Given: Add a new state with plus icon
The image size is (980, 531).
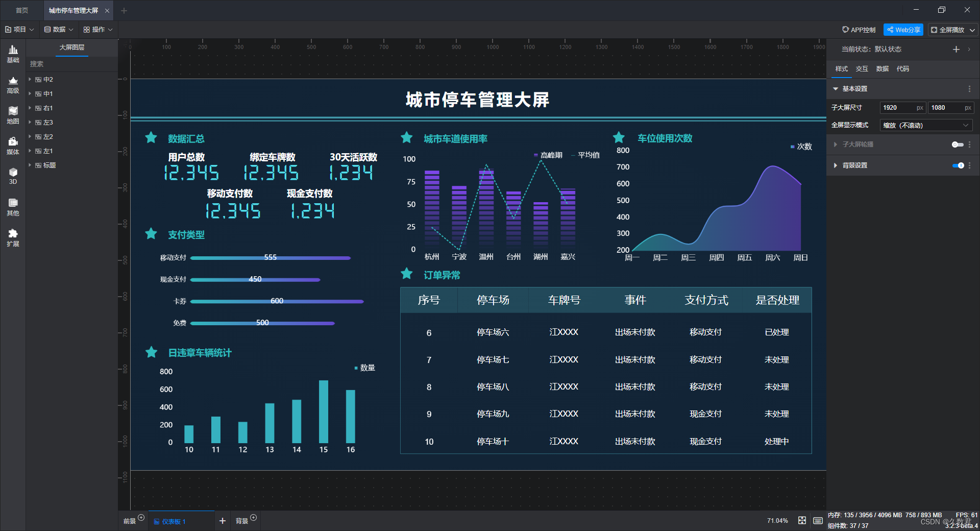Looking at the screenshot, I should click(x=956, y=49).
